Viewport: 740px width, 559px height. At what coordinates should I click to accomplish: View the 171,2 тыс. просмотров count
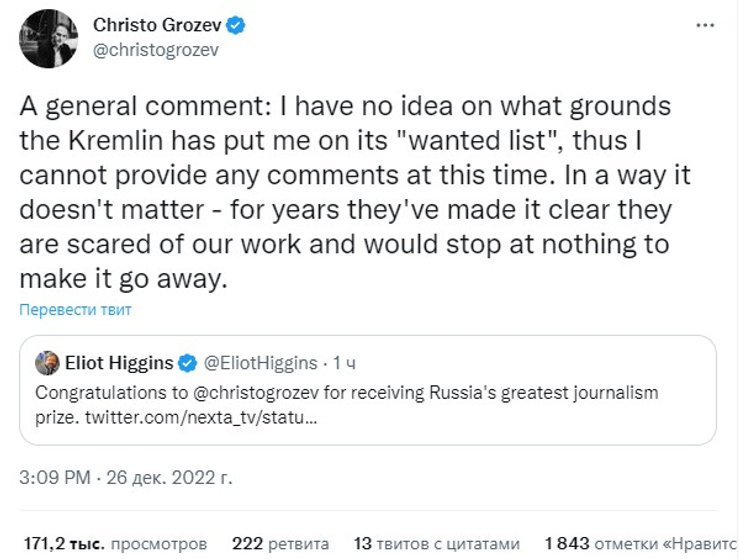[x=114, y=544]
